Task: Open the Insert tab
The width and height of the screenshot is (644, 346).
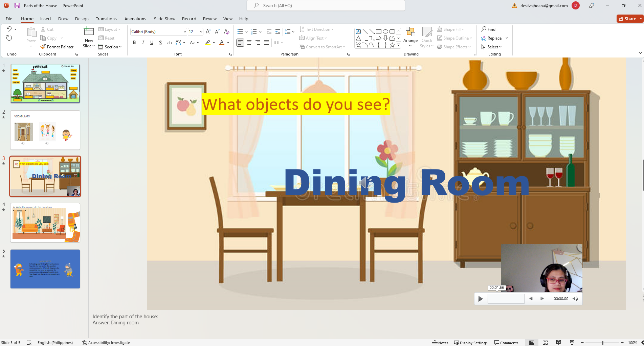Action: pos(46,19)
